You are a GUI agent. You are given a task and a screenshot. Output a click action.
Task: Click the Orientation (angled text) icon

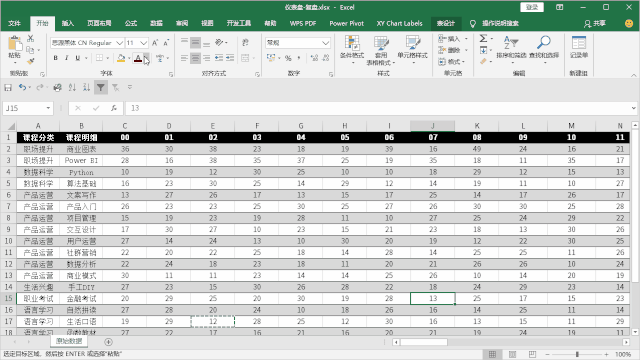[x=219, y=42]
